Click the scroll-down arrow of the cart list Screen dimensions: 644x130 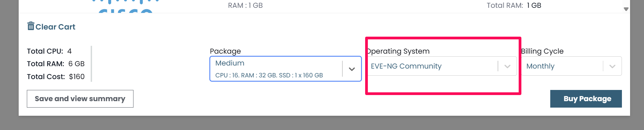(626, 9)
